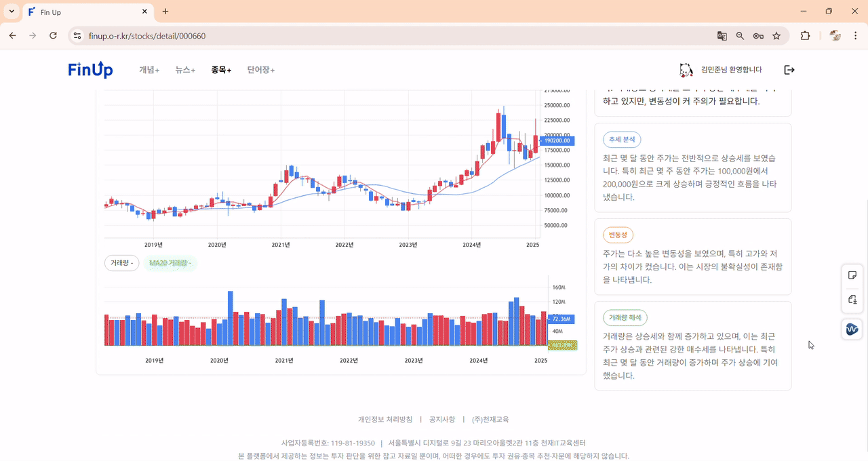Open the 공지사항 footer link
Viewport: 868px width, 461px height.
pyautogui.click(x=440, y=419)
